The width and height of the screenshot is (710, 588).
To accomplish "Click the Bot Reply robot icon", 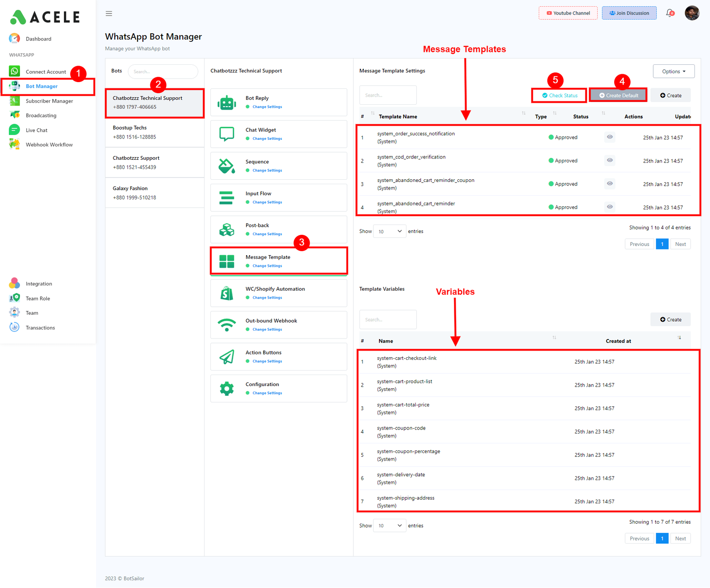I will (227, 103).
